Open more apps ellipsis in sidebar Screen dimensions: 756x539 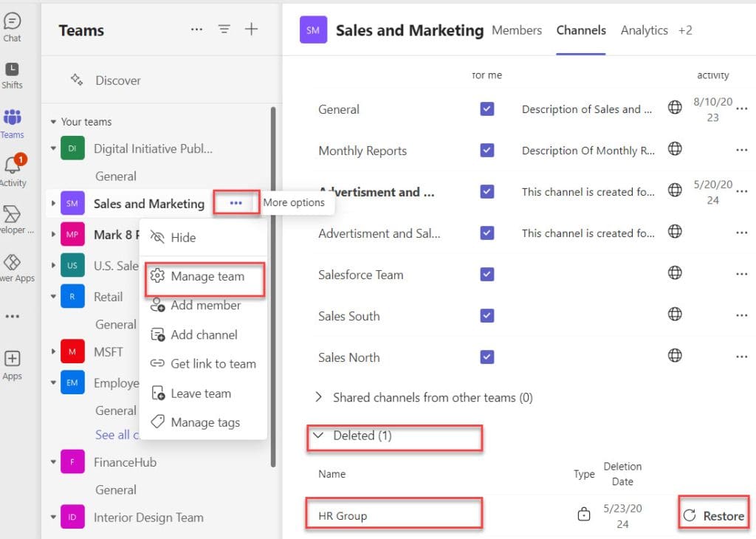pos(12,316)
